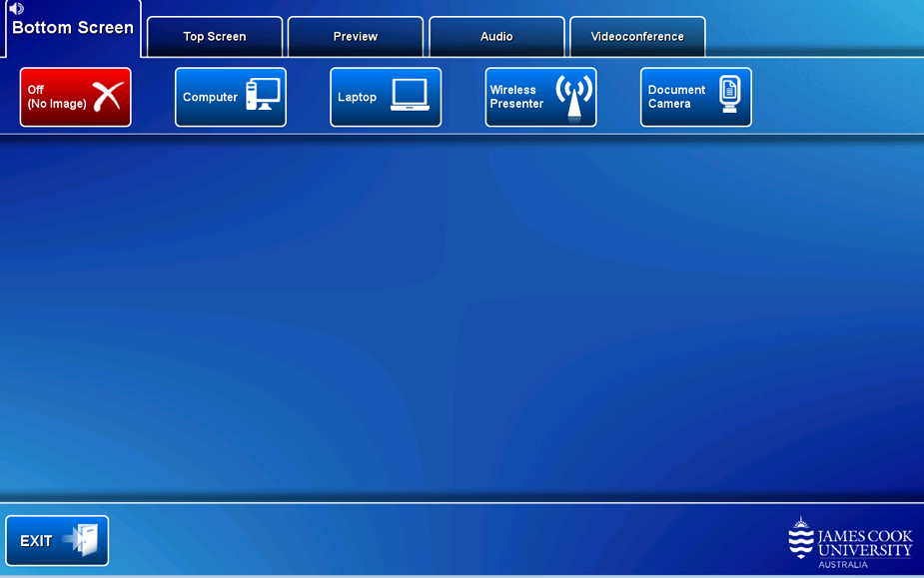The height and width of the screenshot is (578, 924).
Task: Pick Wireless Presenter source
Action: 540,97
